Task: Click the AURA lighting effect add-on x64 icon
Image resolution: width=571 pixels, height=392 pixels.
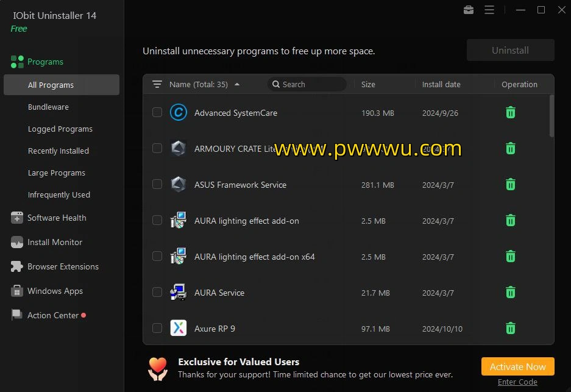Action: (179, 256)
